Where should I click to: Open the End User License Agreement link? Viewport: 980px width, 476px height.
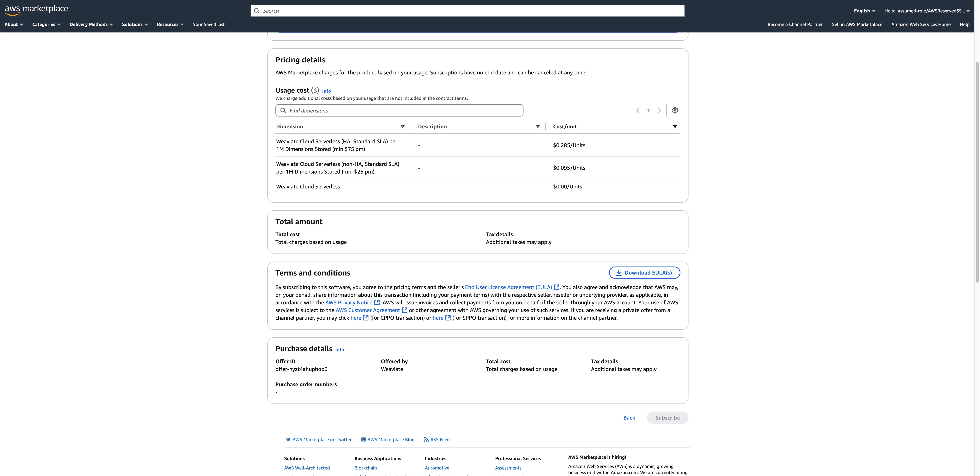508,287
